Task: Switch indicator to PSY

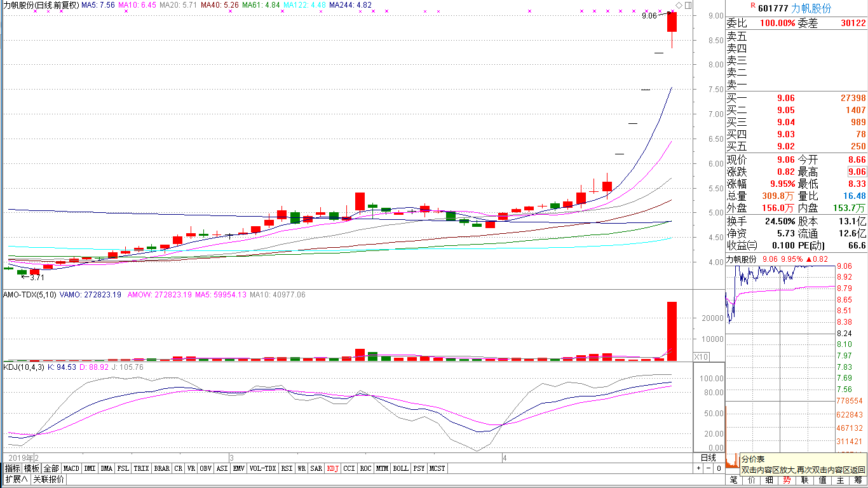Action: click(419, 468)
